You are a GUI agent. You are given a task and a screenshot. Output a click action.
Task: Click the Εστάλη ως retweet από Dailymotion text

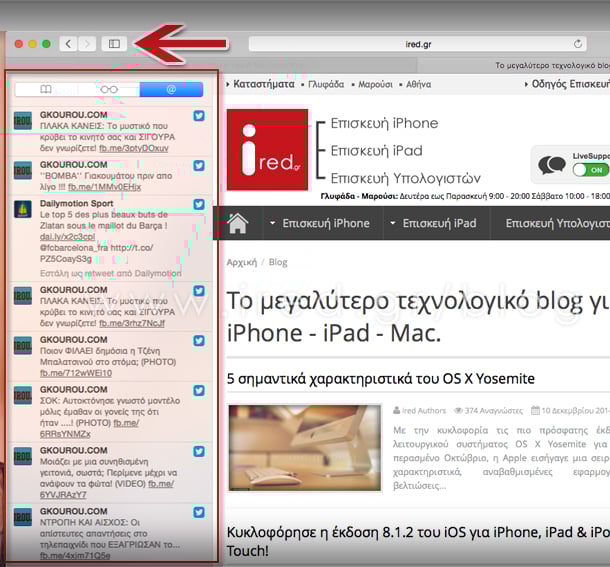(x=110, y=274)
